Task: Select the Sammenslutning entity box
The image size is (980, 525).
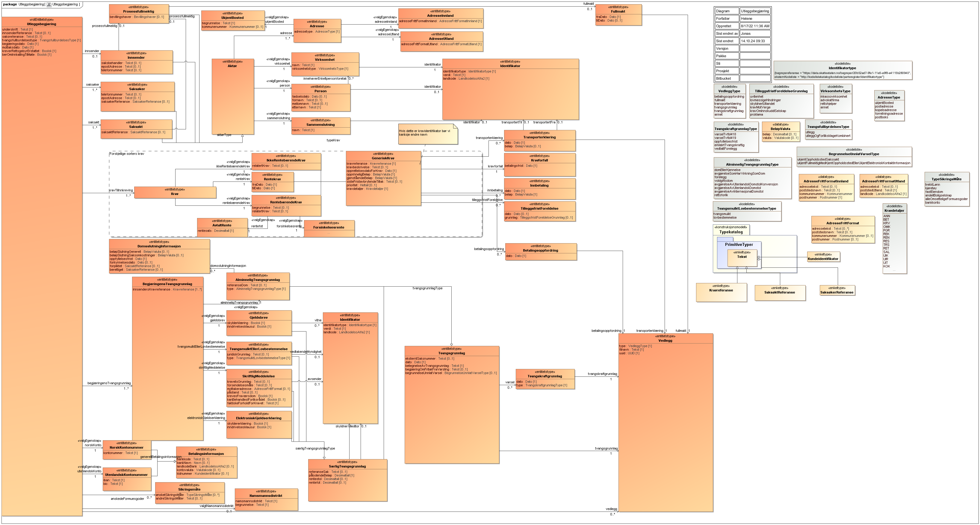Action: [321, 126]
